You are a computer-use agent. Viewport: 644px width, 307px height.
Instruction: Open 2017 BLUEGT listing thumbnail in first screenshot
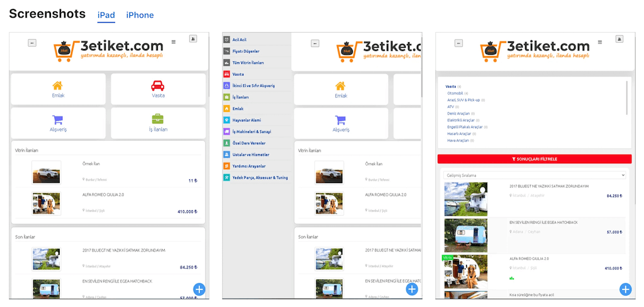click(47, 259)
